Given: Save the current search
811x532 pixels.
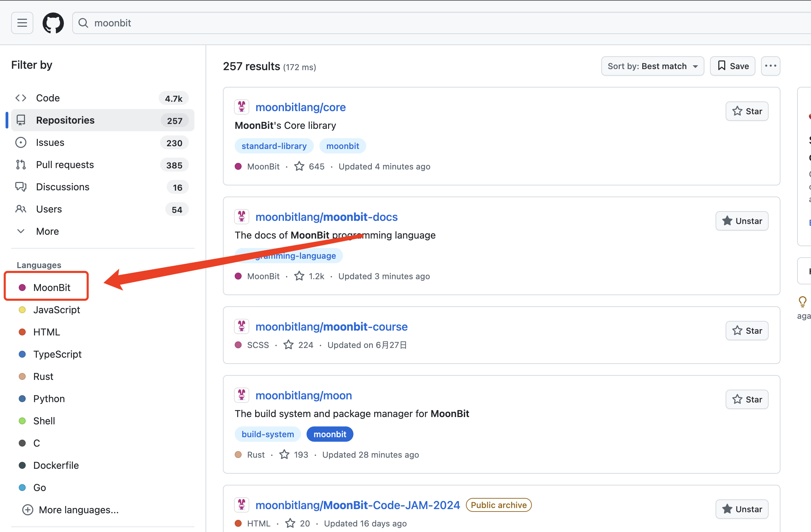Looking at the screenshot, I should pyautogui.click(x=733, y=66).
